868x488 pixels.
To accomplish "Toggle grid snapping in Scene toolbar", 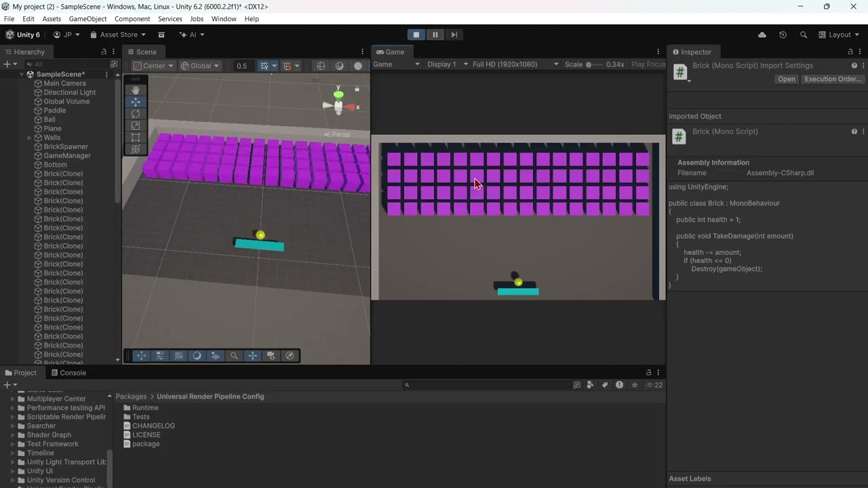I will pyautogui.click(x=264, y=66).
